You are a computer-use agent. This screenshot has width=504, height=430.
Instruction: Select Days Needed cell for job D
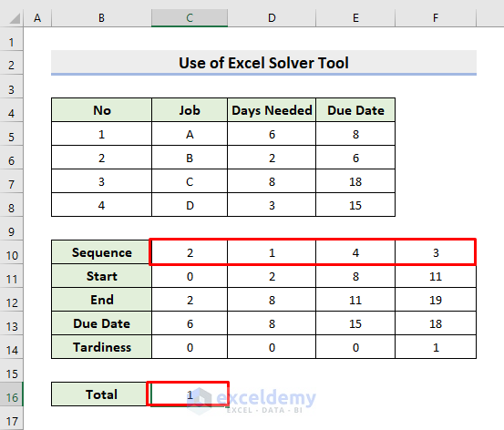272,205
